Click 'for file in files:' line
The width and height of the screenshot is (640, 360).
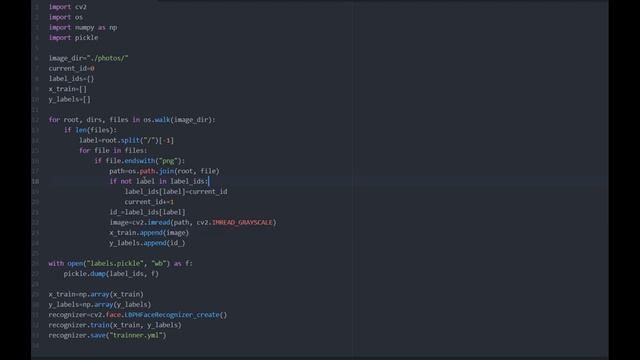point(113,151)
